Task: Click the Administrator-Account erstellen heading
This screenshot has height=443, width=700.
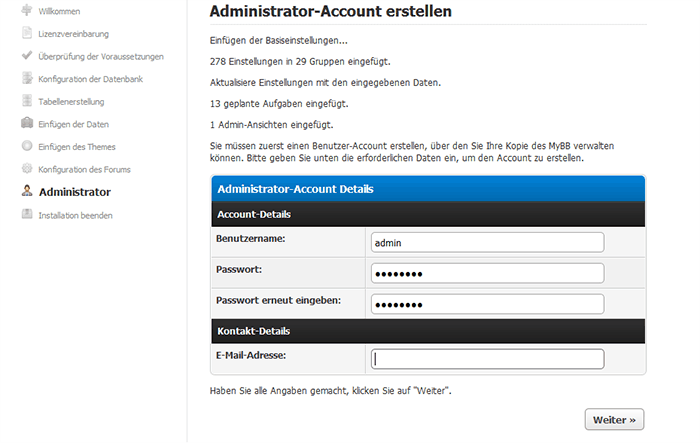Action: pyautogui.click(x=330, y=12)
